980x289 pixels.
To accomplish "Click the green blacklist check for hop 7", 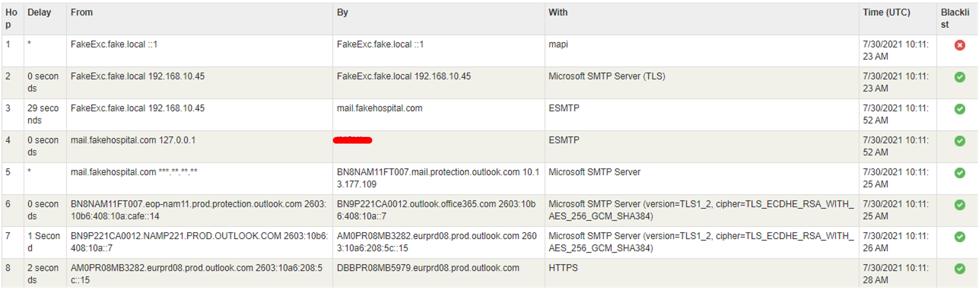I will 959,237.
